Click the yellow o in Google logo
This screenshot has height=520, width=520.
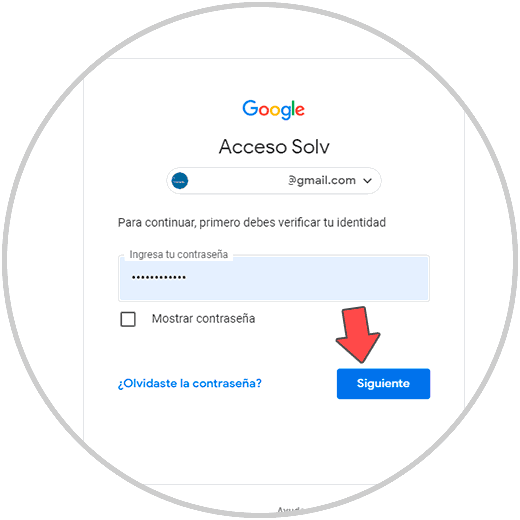pos(275,110)
